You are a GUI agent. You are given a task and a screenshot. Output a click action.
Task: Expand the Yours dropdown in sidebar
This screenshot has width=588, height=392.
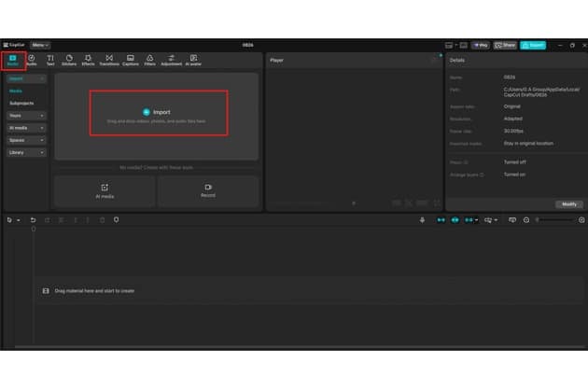click(x=26, y=116)
